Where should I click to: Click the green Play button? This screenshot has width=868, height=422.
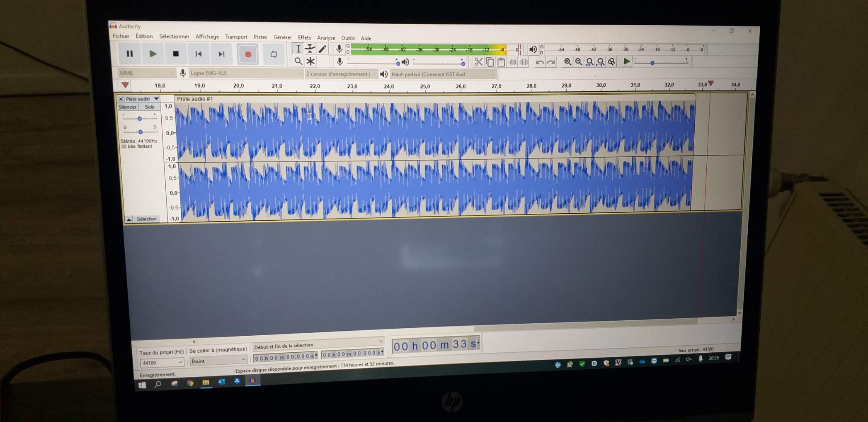click(x=153, y=54)
